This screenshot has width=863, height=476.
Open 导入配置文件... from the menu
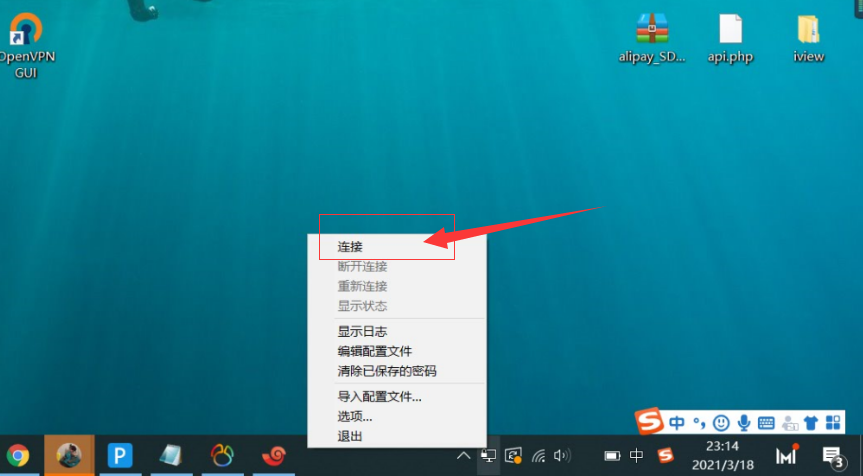(379, 396)
